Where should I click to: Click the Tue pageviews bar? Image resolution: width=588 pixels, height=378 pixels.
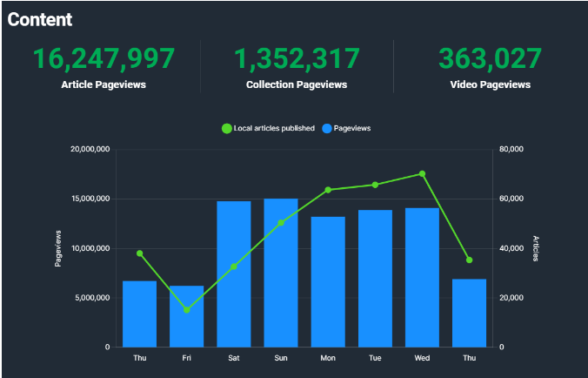coord(375,278)
